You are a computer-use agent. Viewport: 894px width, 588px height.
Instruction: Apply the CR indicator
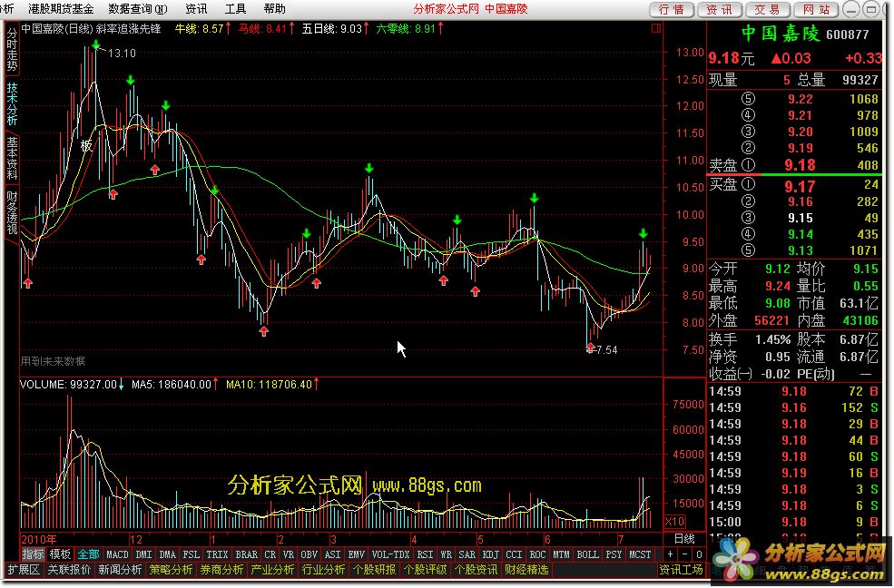pyautogui.click(x=270, y=554)
